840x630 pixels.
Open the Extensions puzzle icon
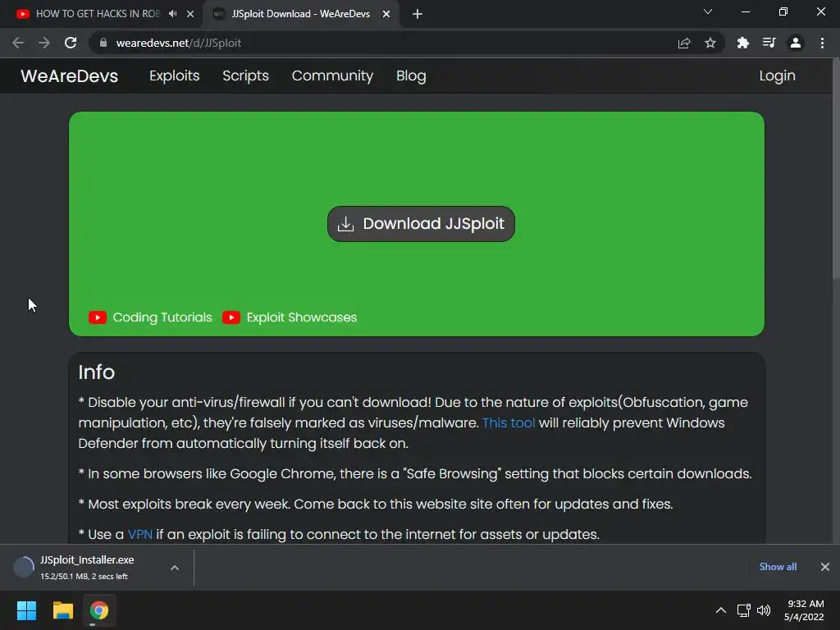click(742, 43)
